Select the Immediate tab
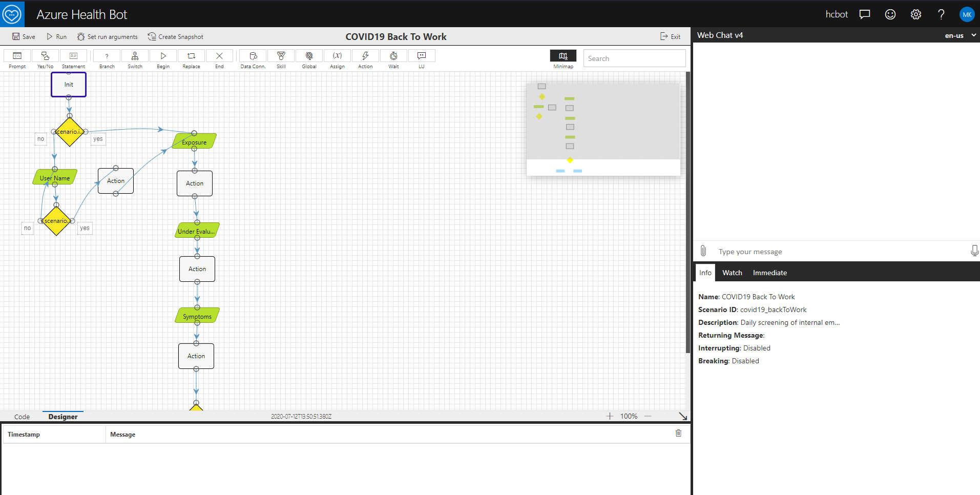 pos(770,273)
